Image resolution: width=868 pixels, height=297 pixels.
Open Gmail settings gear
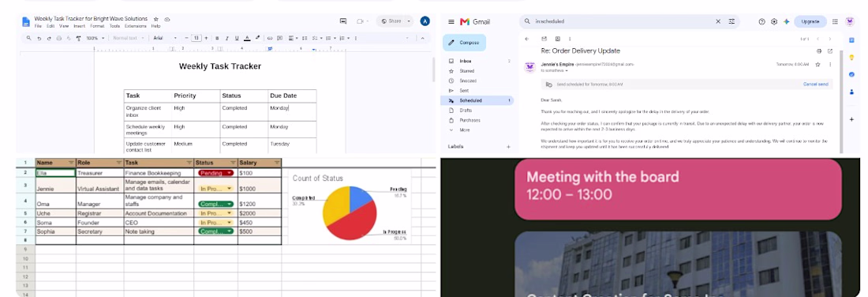(x=774, y=21)
